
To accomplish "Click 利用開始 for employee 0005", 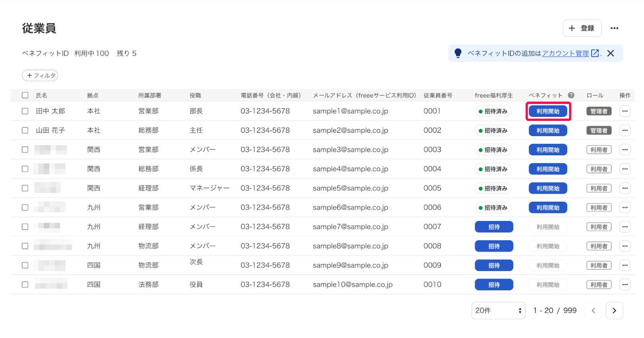I will (548, 189).
